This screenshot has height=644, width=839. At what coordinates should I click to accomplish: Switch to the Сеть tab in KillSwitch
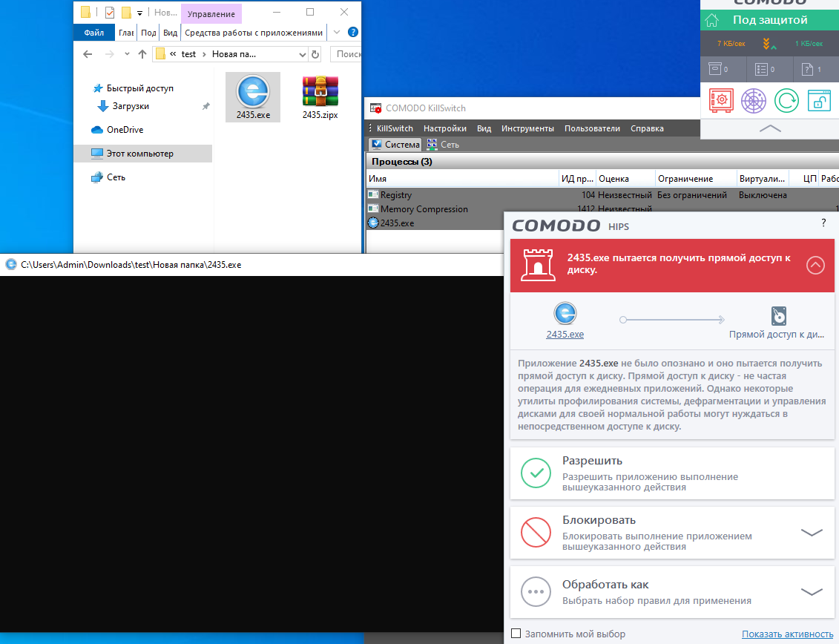(443, 145)
